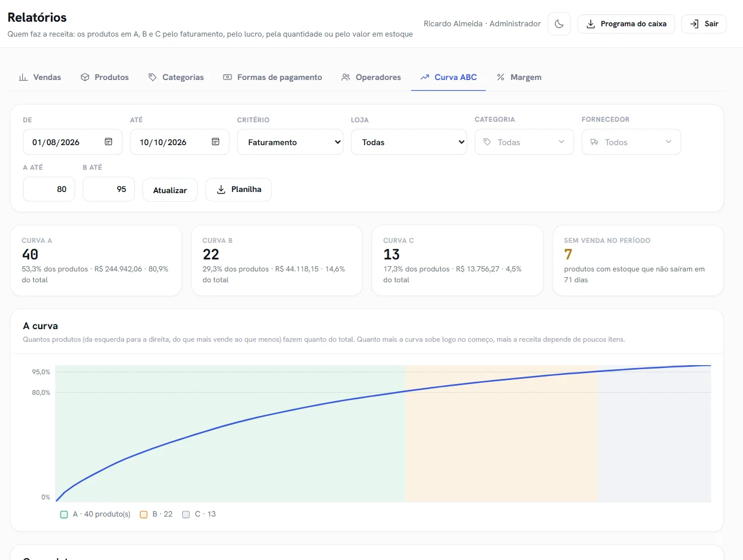Click the Sem venda no período value 7

568,254
